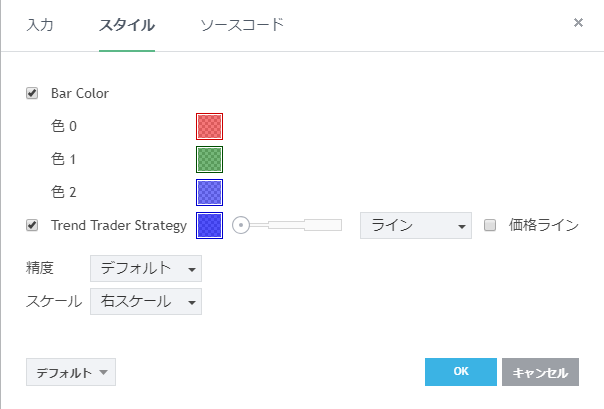Open the blue 色 2 color swatch
The image size is (604, 409).
tap(209, 192)
